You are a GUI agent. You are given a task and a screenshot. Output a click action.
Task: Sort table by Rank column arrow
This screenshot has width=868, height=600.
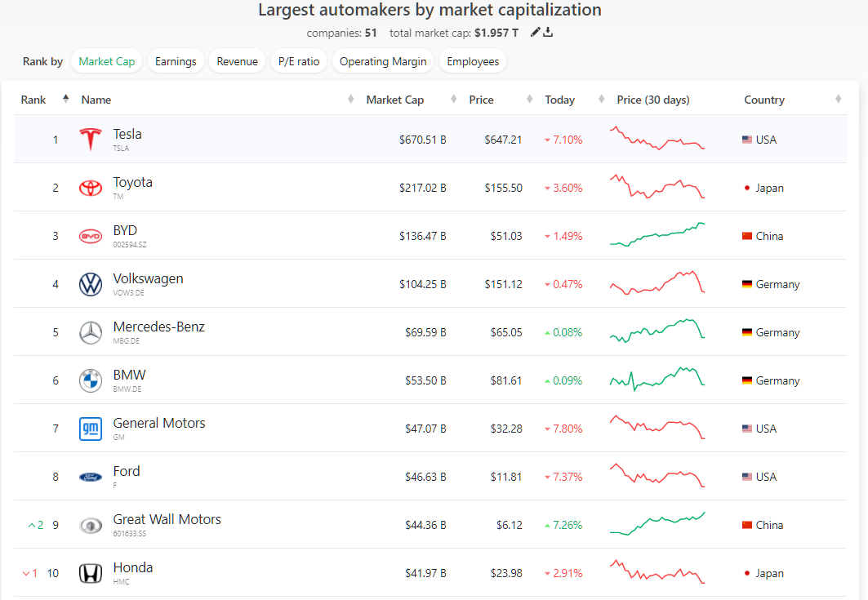coord(65,100)
